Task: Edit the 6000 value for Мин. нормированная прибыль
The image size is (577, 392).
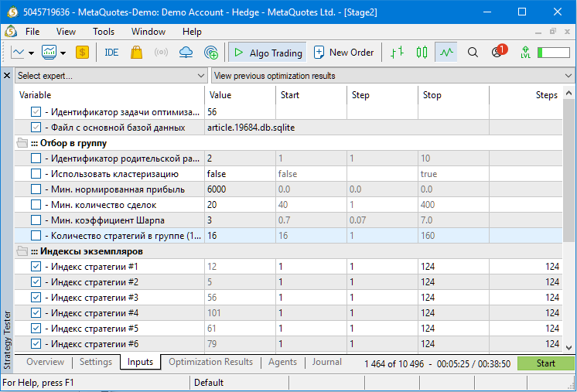Action: 240,189
